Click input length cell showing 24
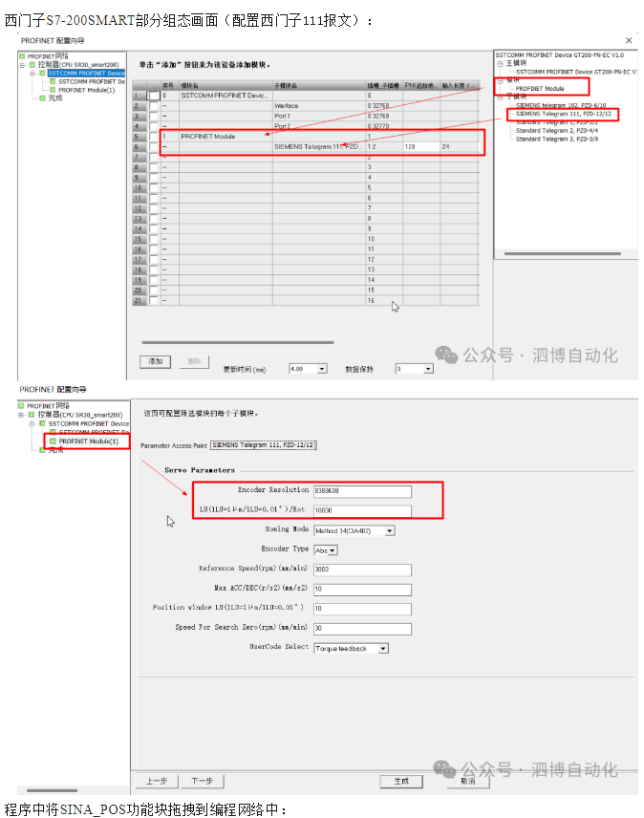This screenshot has width=644, height=818. pos(459,146)
